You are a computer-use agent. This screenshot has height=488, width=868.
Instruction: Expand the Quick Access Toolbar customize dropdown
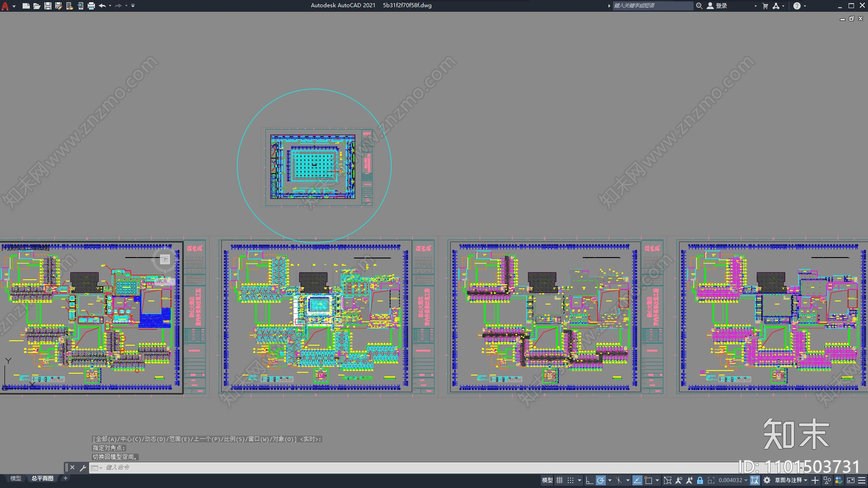(x=133, y=6)
